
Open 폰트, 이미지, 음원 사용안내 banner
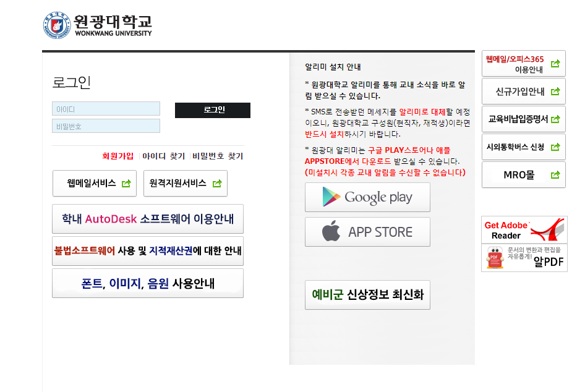148,283
